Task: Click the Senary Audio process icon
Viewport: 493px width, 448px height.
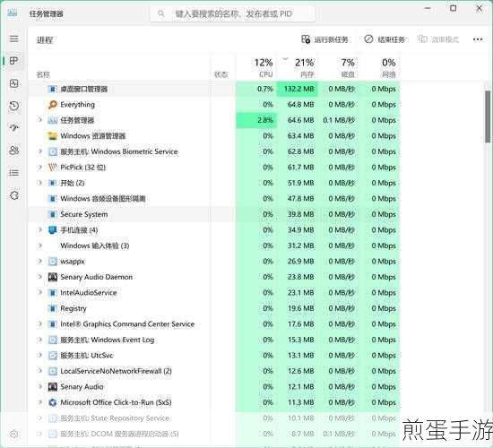Action: [52, 387]
